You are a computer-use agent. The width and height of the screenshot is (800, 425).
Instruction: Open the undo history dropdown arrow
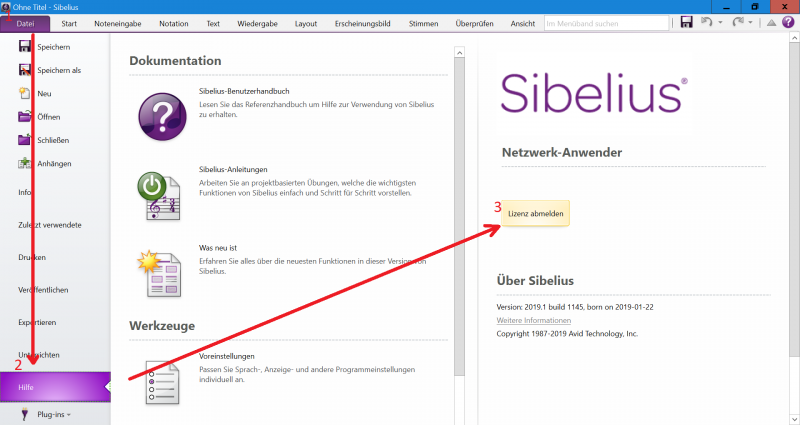tap(720, 22)
